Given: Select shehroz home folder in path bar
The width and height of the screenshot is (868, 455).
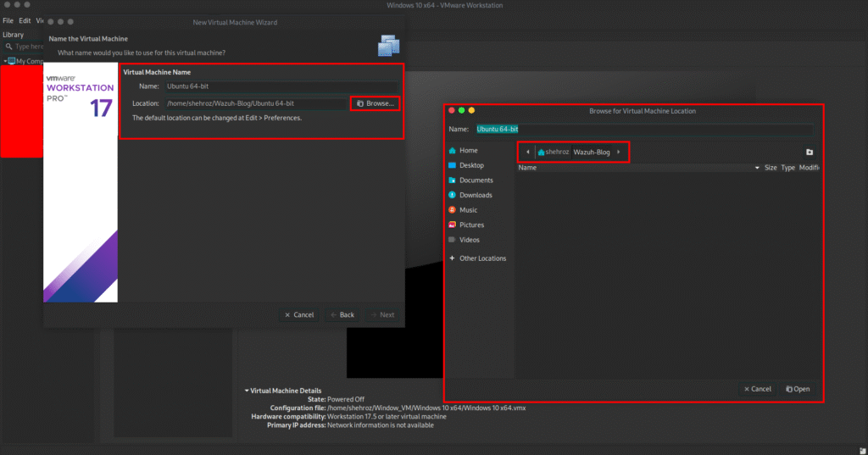Looking at the screenshot, I should pos(553,153).
